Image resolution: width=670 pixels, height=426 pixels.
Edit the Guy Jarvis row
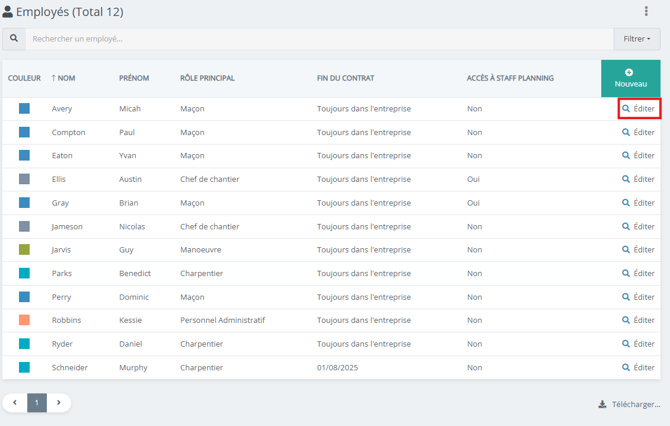click(x=638, y=250)
